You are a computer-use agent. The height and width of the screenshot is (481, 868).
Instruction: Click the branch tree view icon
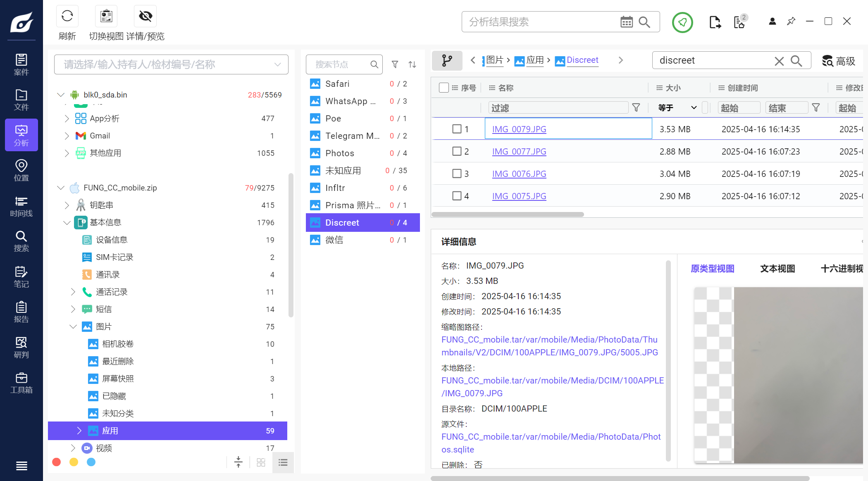coord(447,61)
